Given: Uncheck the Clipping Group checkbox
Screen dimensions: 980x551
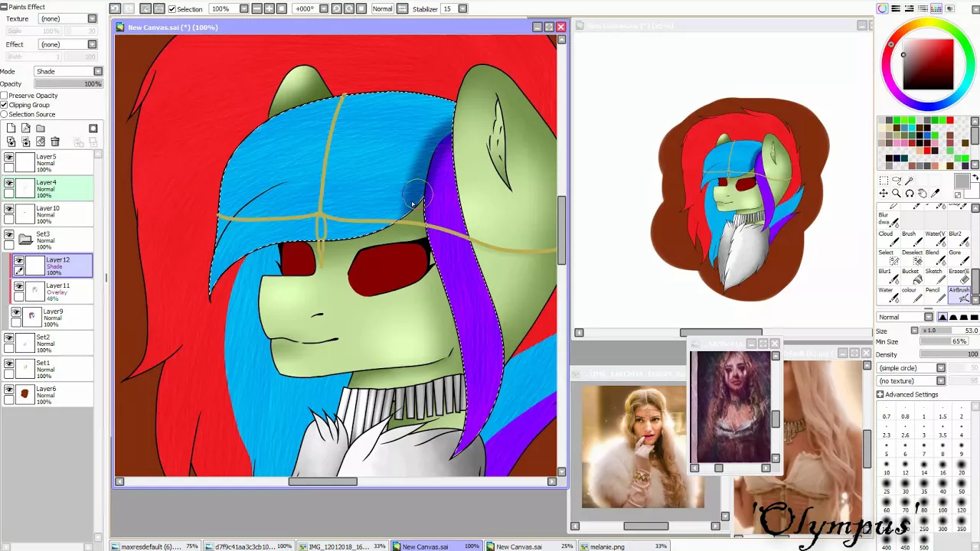Looking at the screenshot, I should click(x=4, y=105).
